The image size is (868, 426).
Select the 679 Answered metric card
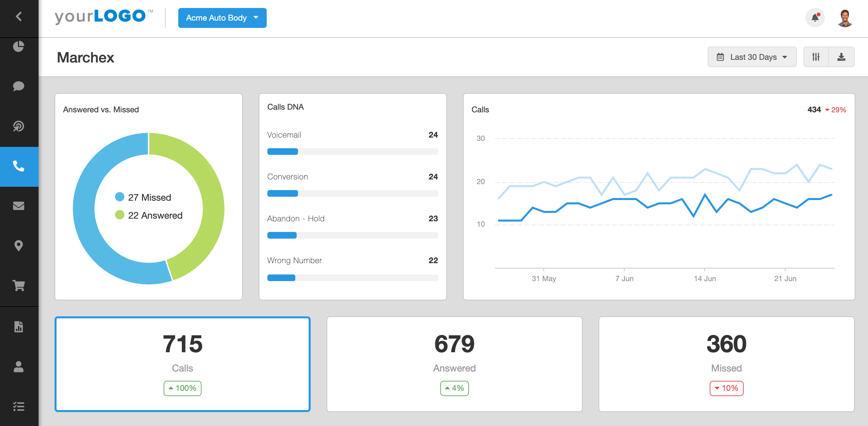[454, 364]
